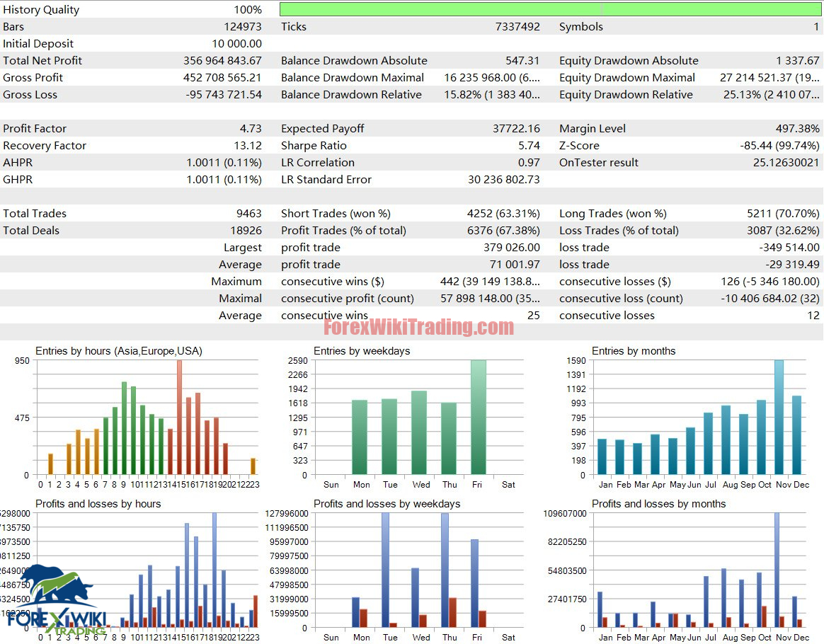
Task: Click the Sharpe Ratio value 5.74
Action: coord(530,146)
